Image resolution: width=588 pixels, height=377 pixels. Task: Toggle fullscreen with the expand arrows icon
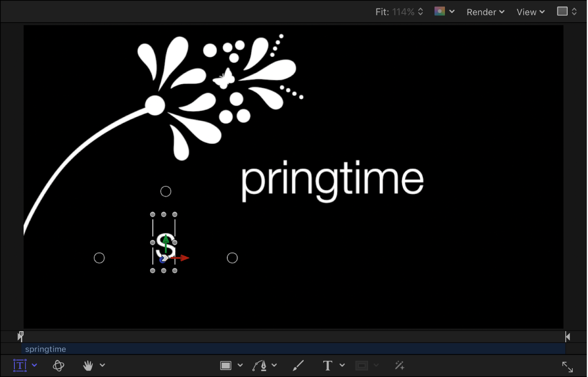tap(568, 367)
